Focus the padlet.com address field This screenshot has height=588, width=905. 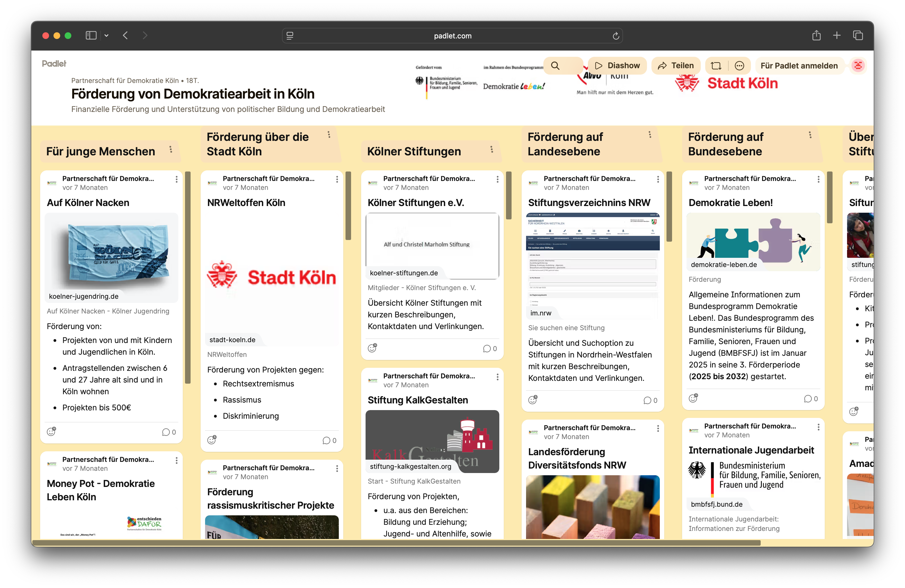point(452,36)
